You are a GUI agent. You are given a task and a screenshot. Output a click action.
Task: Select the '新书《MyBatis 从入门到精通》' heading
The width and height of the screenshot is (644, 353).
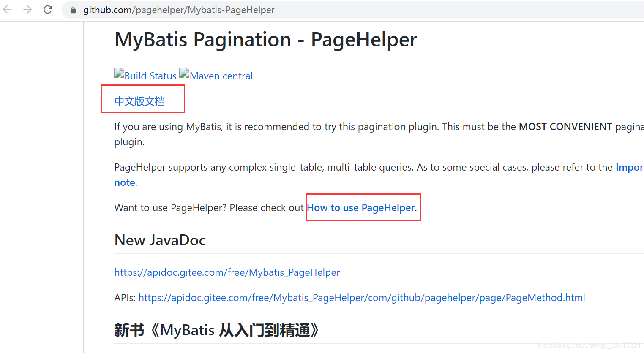[216, 330]
